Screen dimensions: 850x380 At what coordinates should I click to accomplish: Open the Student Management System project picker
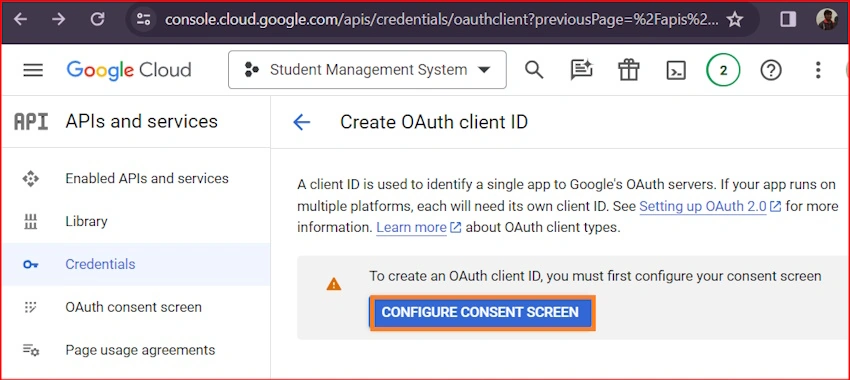tap(368, 69)
